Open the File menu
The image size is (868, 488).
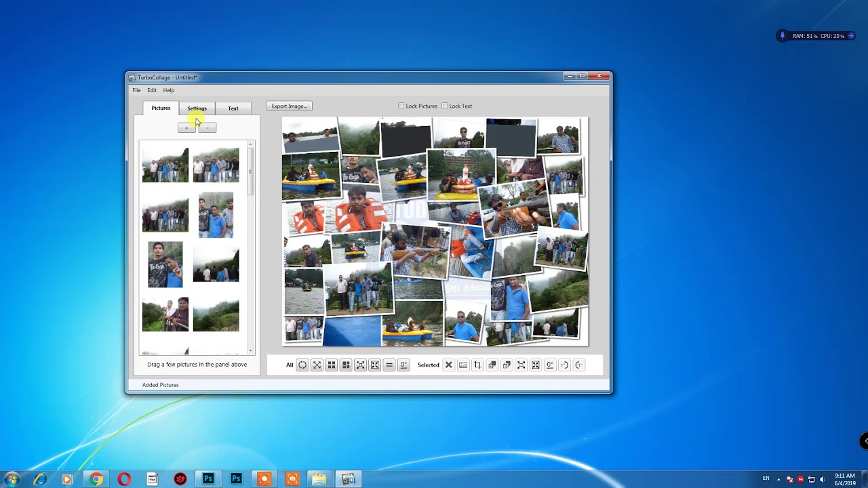(136, 90)
